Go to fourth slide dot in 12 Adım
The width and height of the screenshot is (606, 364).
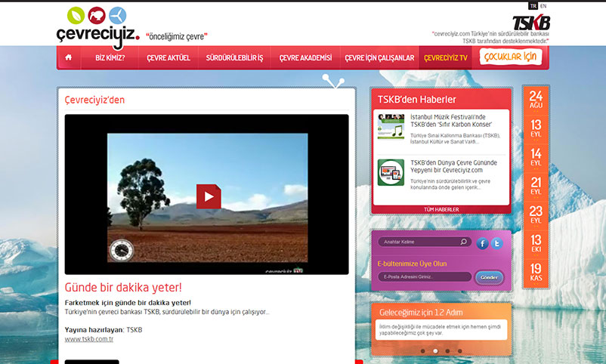click(460, 351)
